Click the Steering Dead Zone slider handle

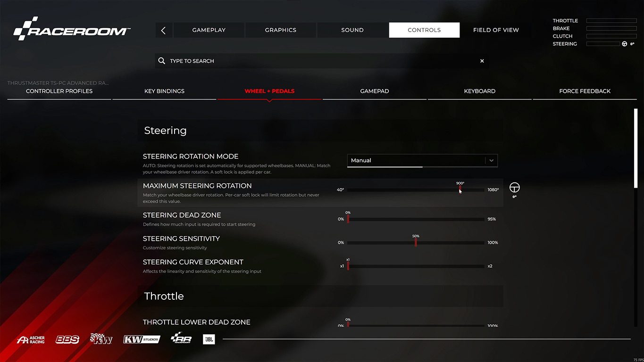tap(348, 219)
